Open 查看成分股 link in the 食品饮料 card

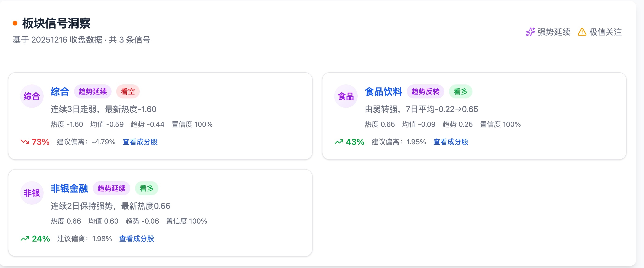(450, 142)
